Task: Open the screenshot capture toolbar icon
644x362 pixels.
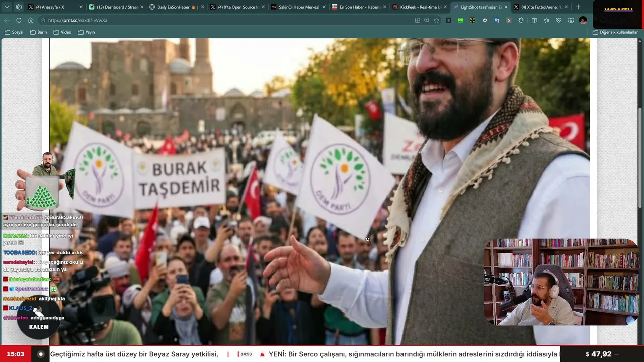Action: 571,20
